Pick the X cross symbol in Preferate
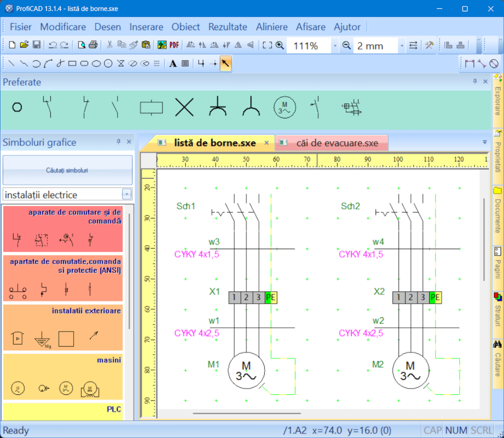The height and width of the screenshot is (438, 504). coord(184,107)
